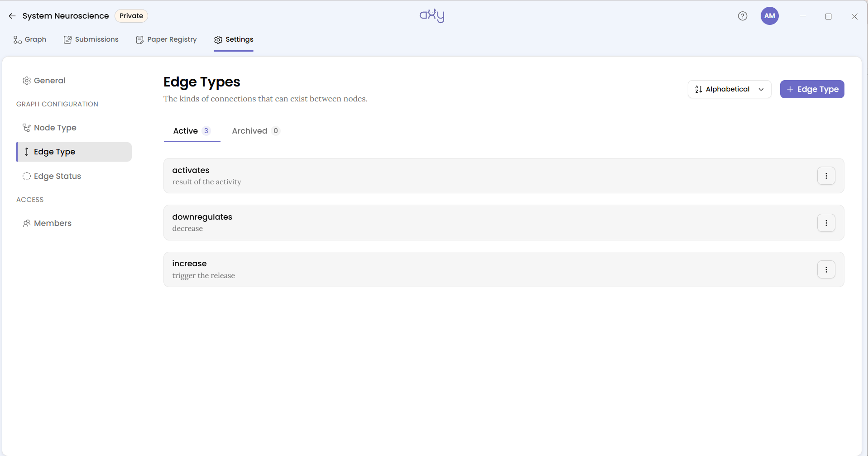This screenshot has width=868, height=456.
Task: Click the 'trigger the release' description
Action: coord(203,276)
